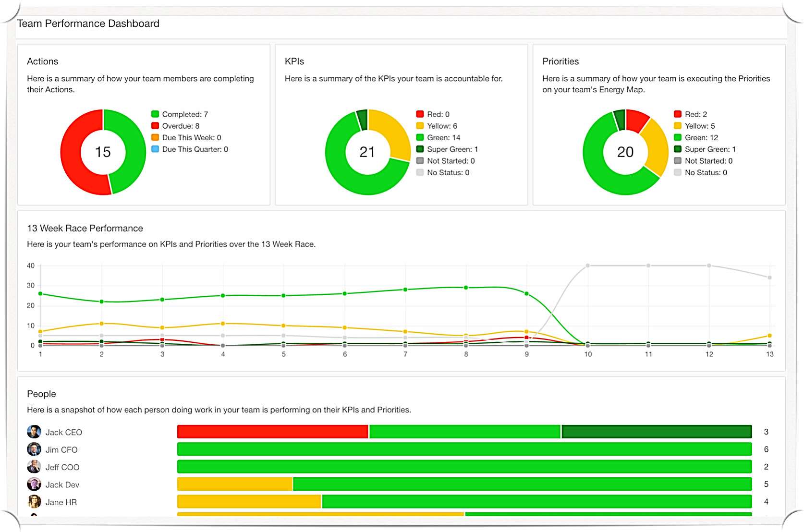Click yellow bar segment for Jack Dev
804x532 pixels.
[235, 484]
